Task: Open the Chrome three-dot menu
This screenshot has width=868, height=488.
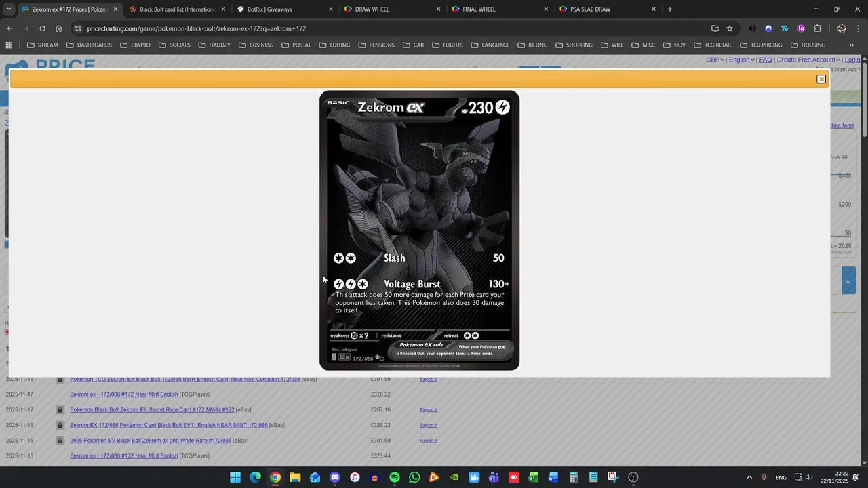Action: click(x=858, y=28)
